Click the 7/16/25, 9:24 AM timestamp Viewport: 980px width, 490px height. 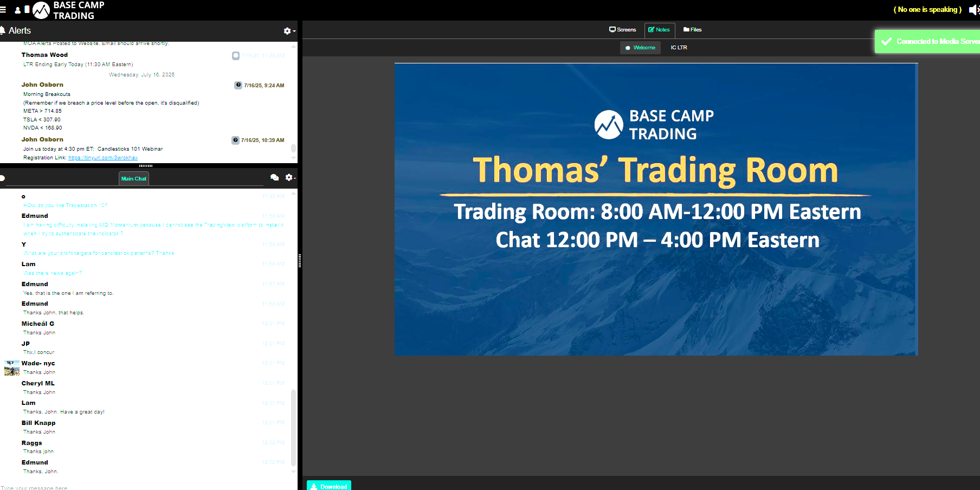pyautogui.click(x=264, y=86)
